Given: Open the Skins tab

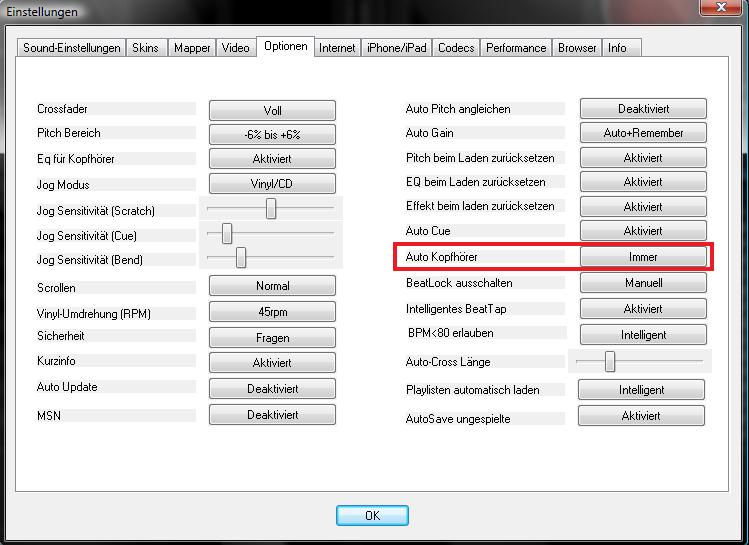Looking at the screenshot, I should coord(145,48).
